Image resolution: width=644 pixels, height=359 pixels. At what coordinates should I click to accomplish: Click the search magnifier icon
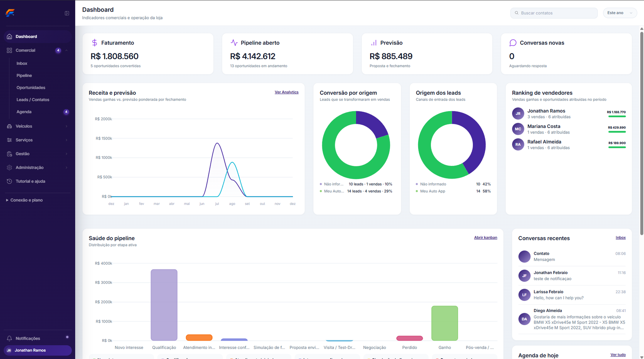(517, 13)
